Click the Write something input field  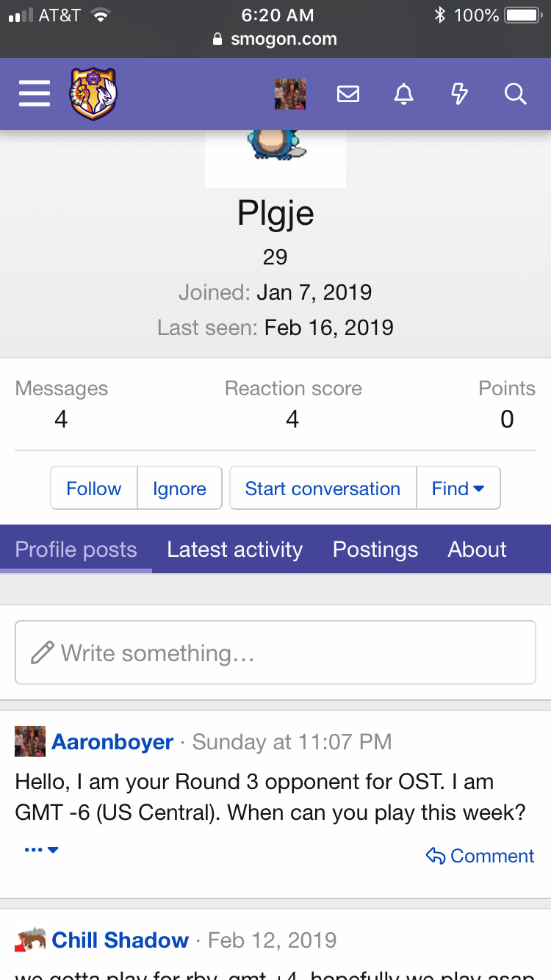point(275,653)
